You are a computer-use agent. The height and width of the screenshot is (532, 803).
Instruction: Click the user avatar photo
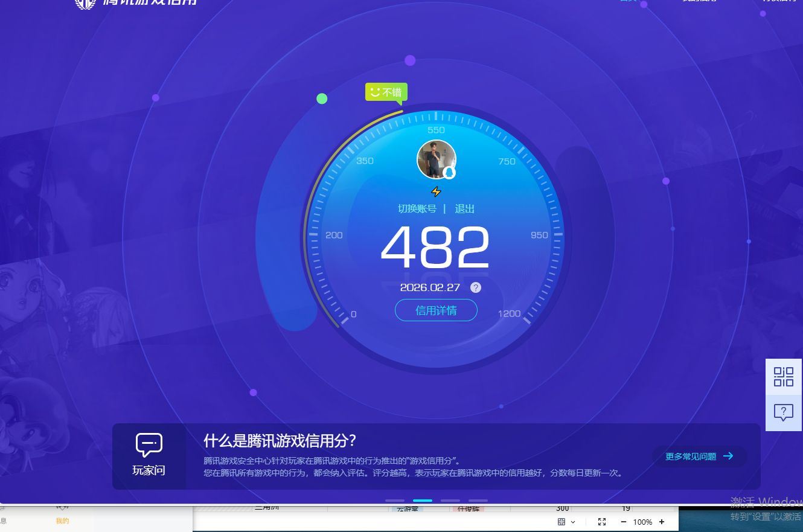(435, 159)
